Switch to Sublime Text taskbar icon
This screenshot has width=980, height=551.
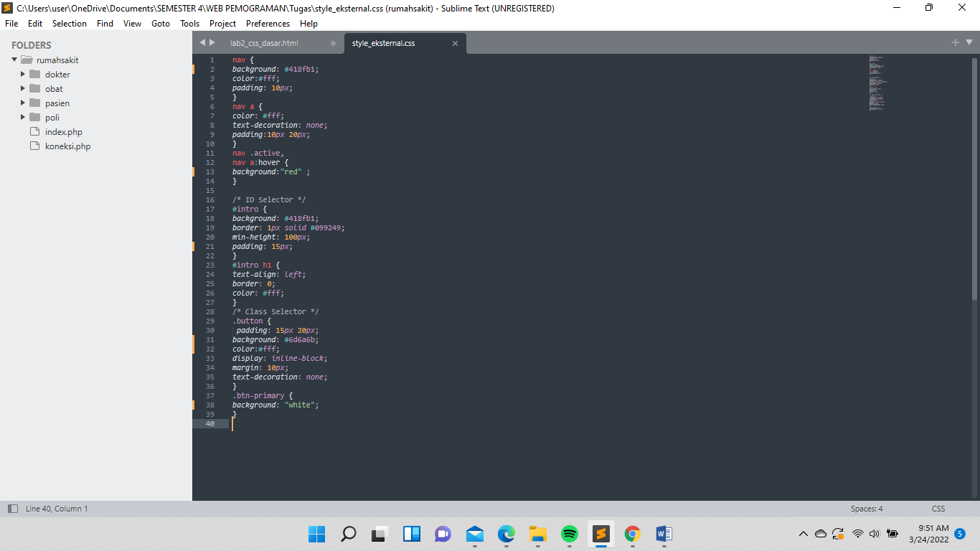tap(601, 534)
